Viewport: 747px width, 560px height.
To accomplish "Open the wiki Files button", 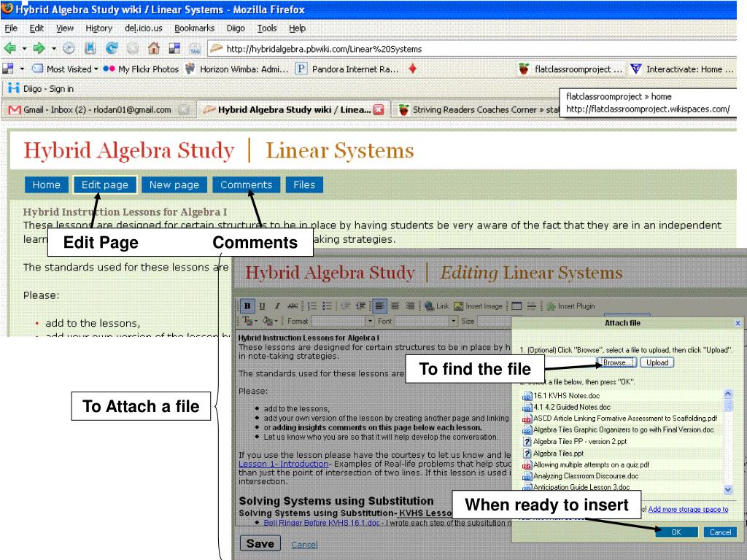I will 304,184.
